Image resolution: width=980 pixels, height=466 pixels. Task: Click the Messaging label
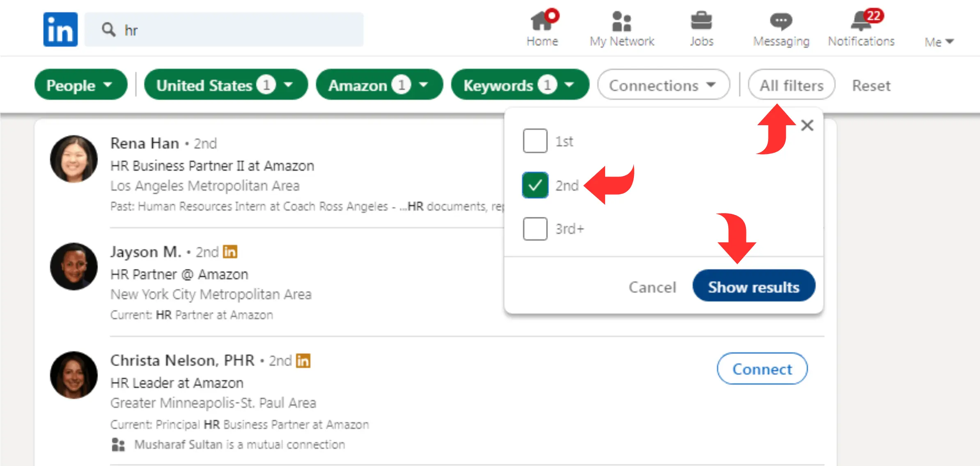click(x=781, y=42)
